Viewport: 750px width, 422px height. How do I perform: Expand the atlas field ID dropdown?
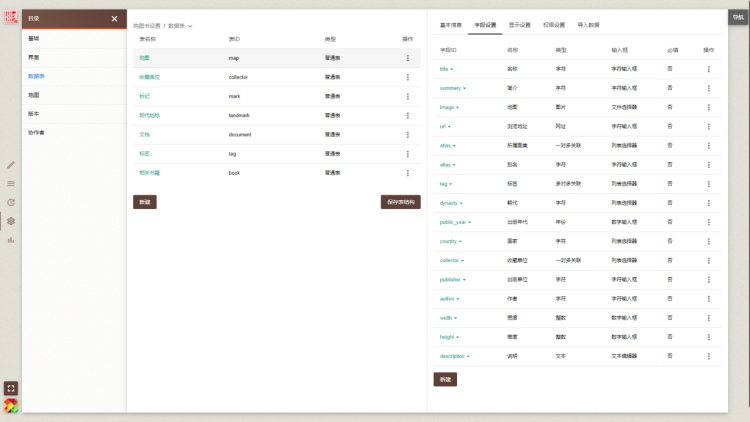[454, 146]
